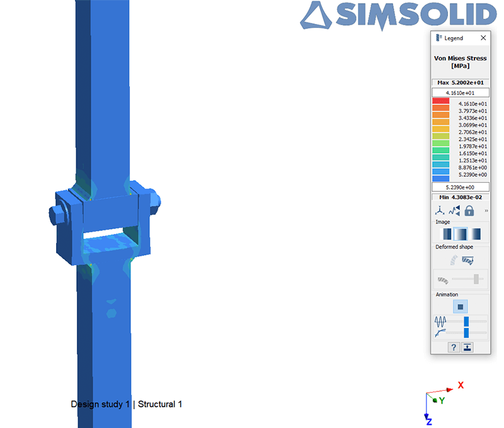Open the Legend help question mark

(454, 347)
